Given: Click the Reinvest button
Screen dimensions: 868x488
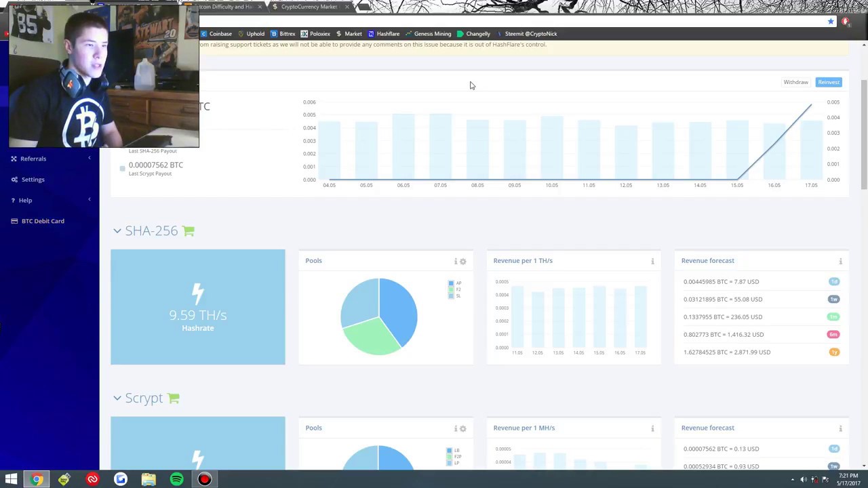Looking at the screenshot, I should 829,82.
